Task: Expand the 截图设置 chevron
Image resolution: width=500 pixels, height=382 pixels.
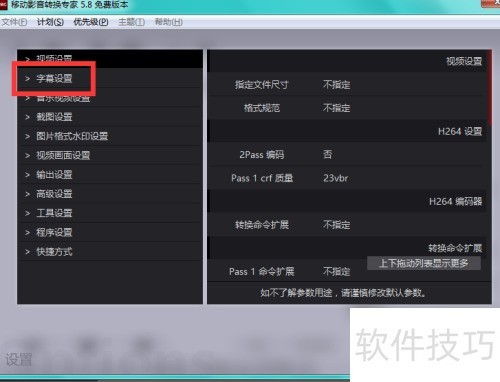Action: pyautogui.click(x=27, y=117)
